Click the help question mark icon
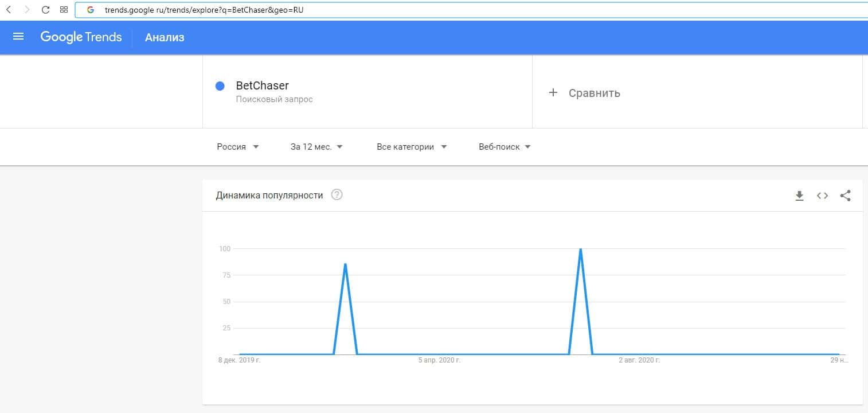The image size is (868, 413). point(337,195)
